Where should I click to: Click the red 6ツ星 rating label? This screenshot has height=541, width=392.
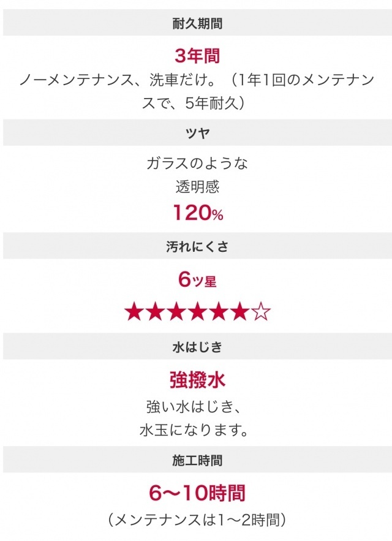pyautogui.click(x=197, y=280)
